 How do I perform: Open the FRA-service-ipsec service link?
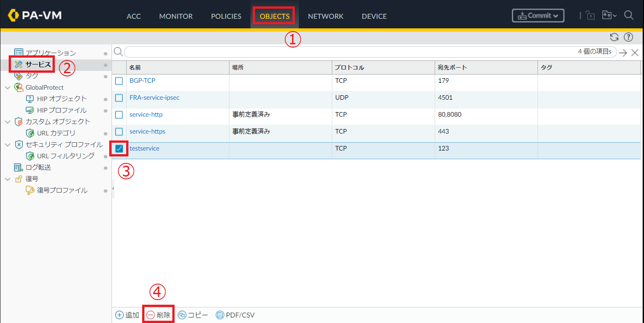[x=154, y=98]
